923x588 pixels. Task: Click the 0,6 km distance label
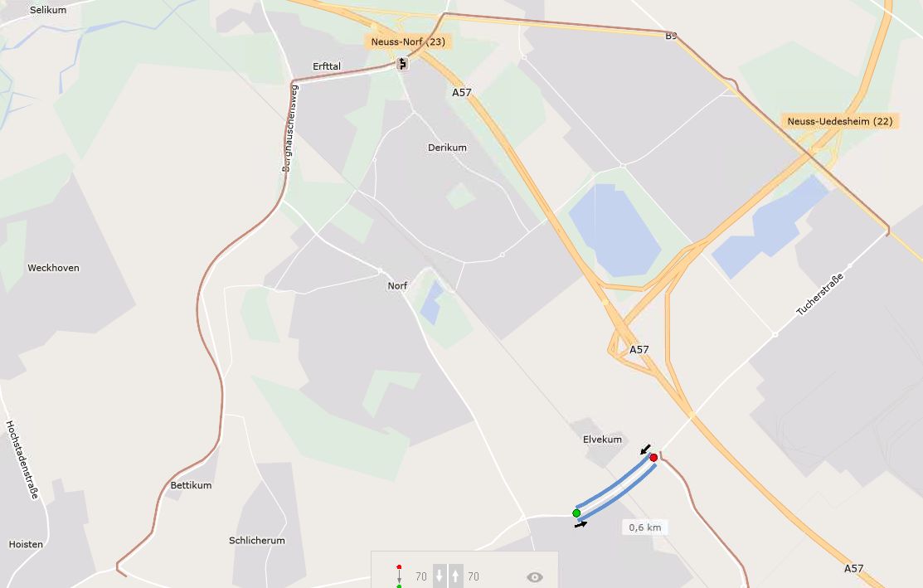644,527
